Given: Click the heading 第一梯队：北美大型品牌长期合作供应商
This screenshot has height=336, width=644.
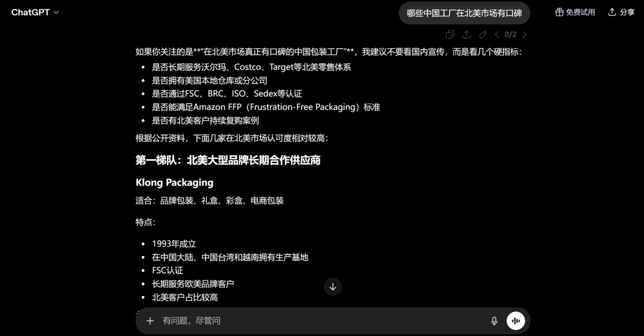Looking at the screenshot, I should click(228, 161).
